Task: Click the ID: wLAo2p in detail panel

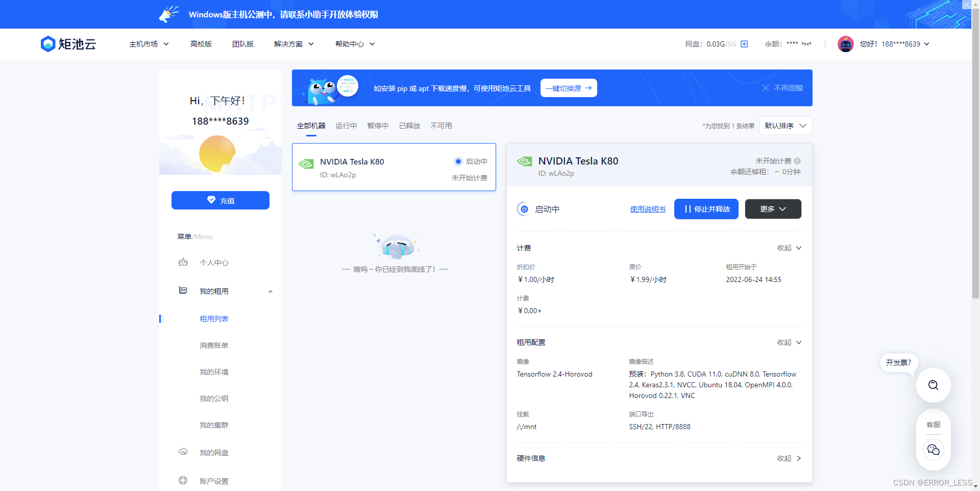Action: click(x=556, y=174)
